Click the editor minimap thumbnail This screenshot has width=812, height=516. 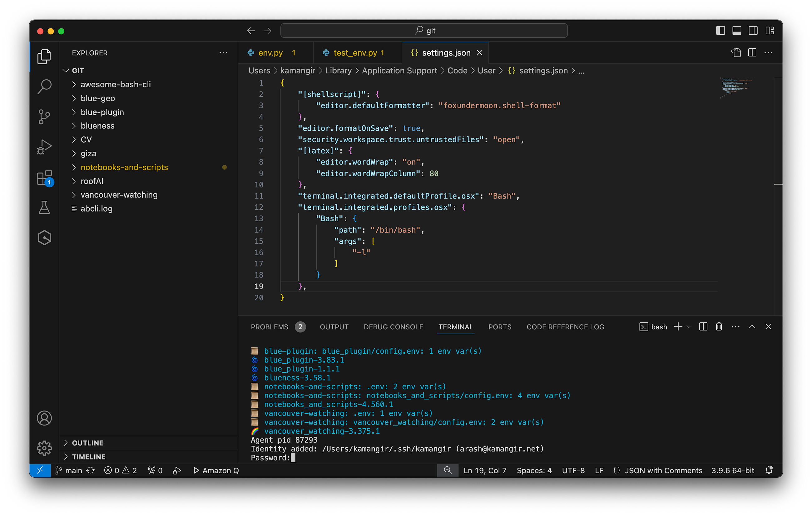736,88
